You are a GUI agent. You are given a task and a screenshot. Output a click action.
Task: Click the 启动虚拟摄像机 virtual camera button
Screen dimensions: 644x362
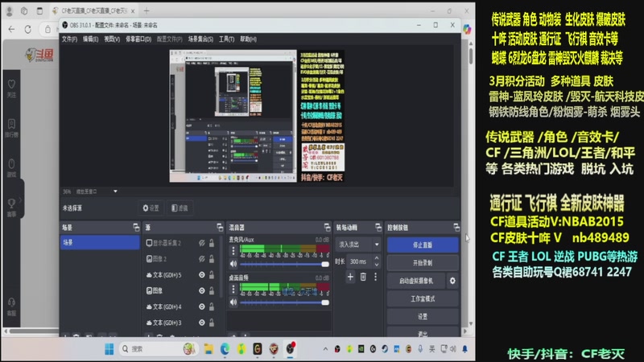pos(416,281)
